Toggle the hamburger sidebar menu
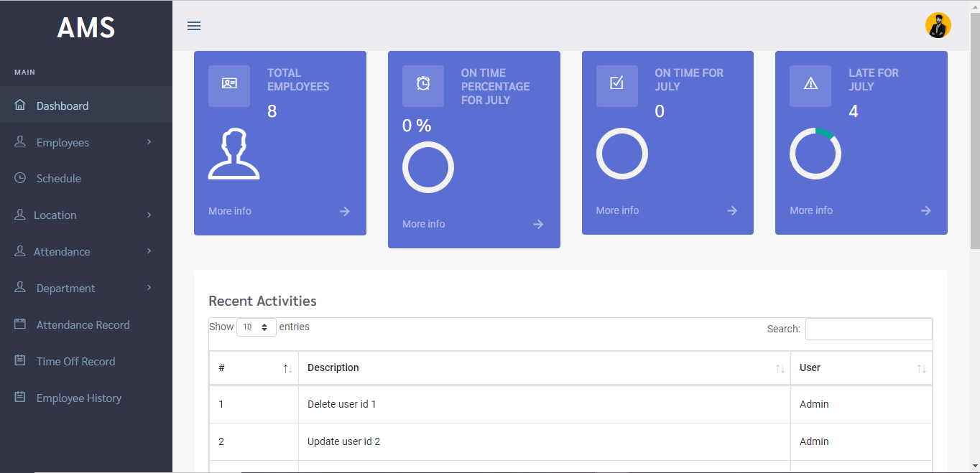Viewport: 980px width, 473px height. [x=194, y=26]
